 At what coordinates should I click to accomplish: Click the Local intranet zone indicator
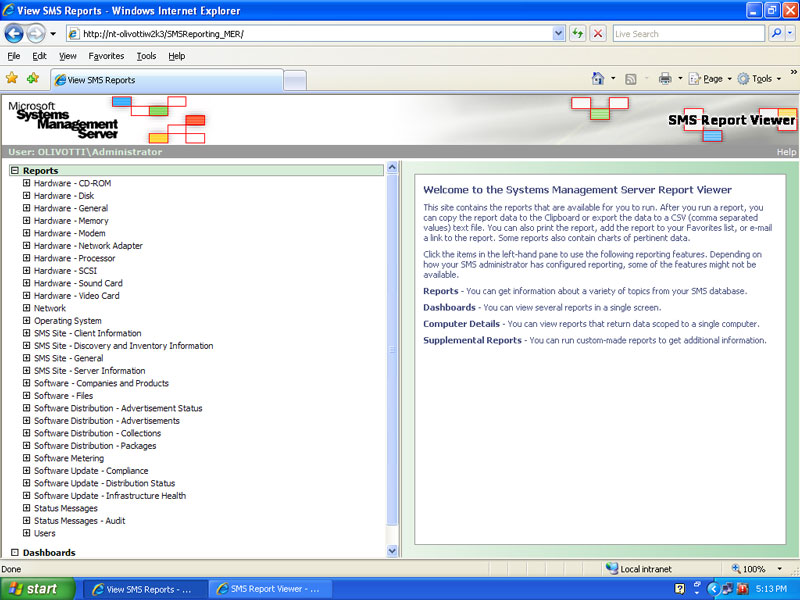(x=639, y=569)
